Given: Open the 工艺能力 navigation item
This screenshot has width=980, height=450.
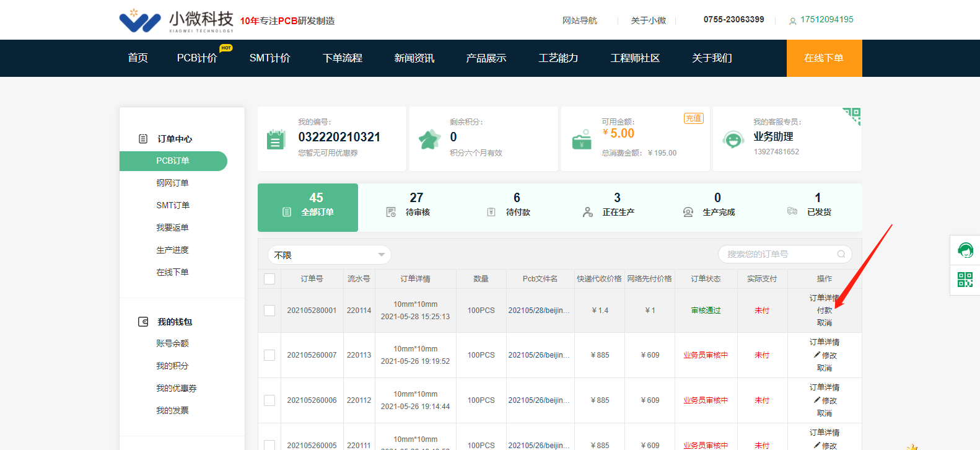Looking at the screenshot, I should click(x=558, y=58).
